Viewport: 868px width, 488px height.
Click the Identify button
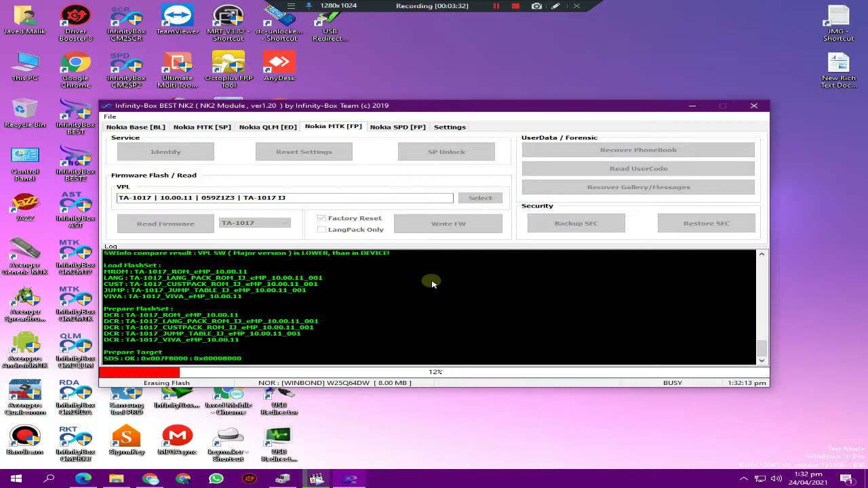pos(165,152)
